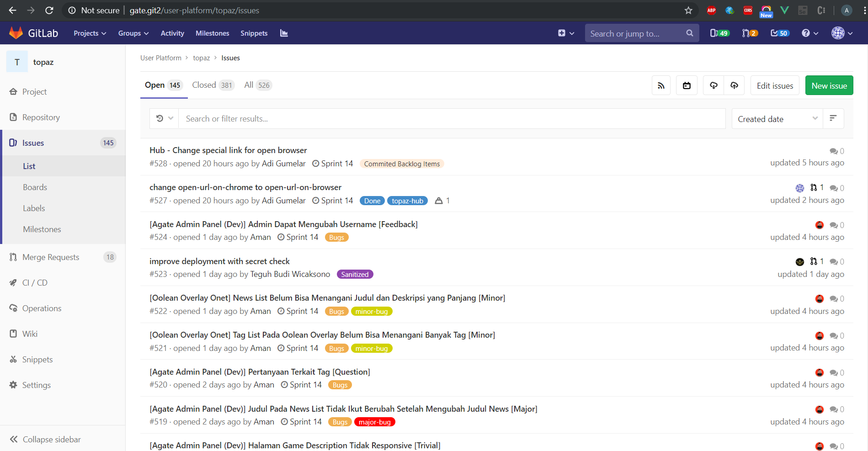
Task: Open Boards in the sidebar
Action: pos(35,187)
